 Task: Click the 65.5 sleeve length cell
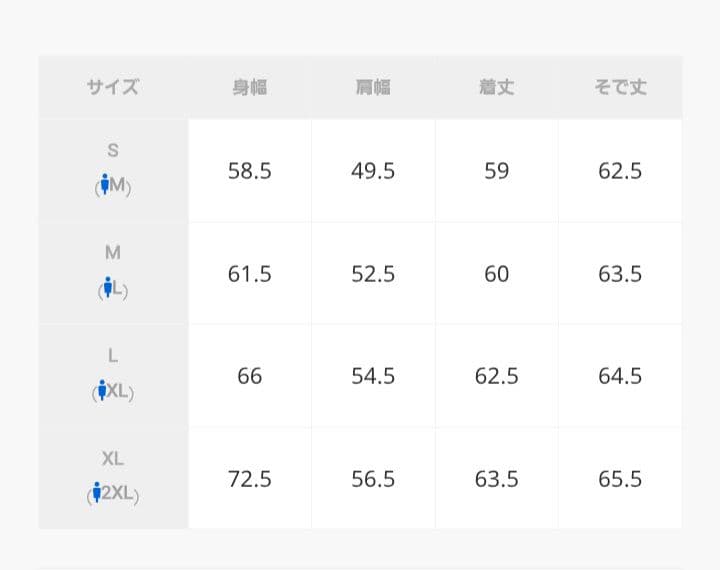click(x=620, y=479)
